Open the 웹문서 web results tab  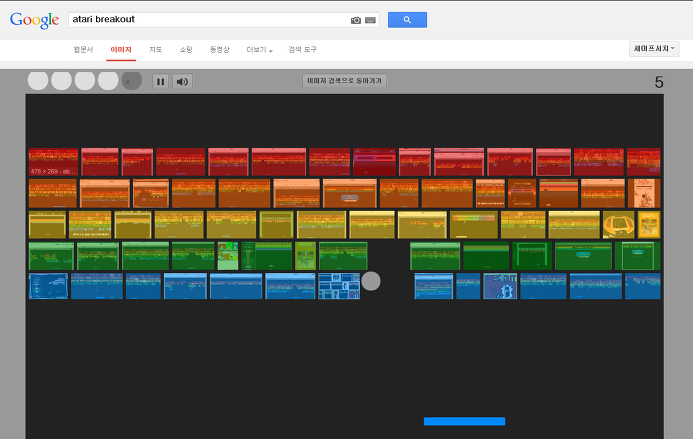[83, 50]
